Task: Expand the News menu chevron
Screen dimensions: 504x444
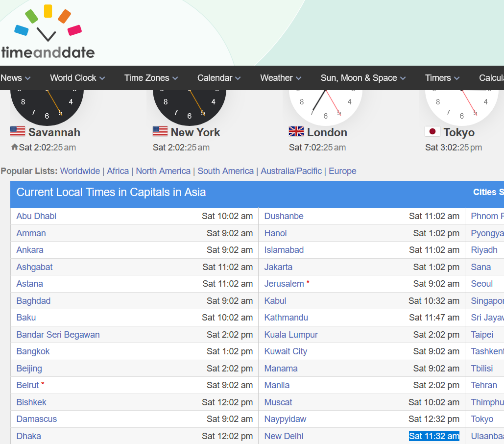Action: tap(27, 78)
